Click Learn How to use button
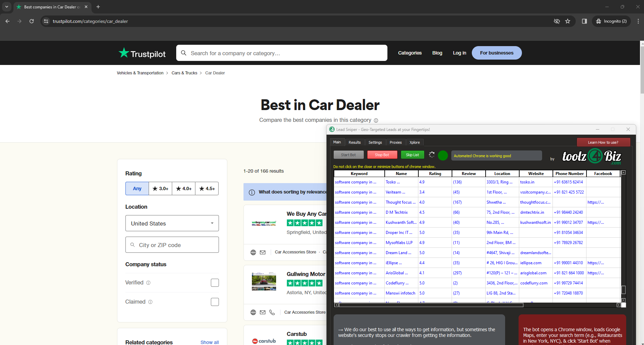This screenshot has height=345, width=644. tap(603, 142)
